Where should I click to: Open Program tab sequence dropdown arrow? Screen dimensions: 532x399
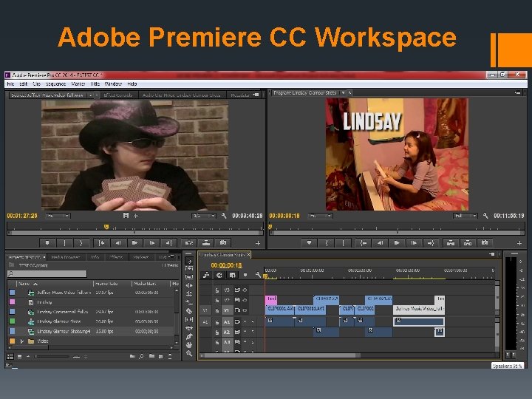point(344,92)
